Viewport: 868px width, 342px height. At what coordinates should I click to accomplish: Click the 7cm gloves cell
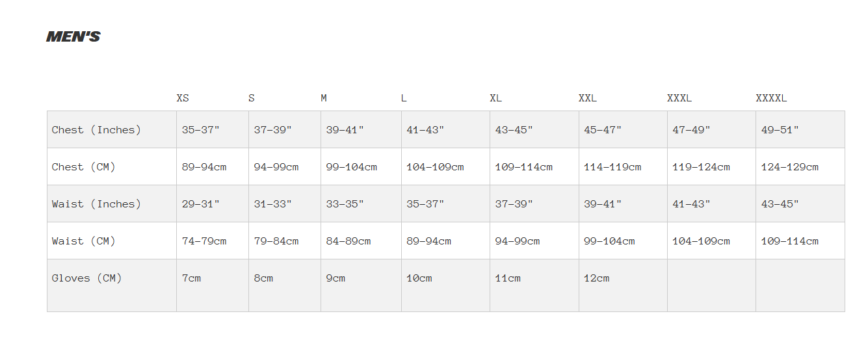point(192,278)
